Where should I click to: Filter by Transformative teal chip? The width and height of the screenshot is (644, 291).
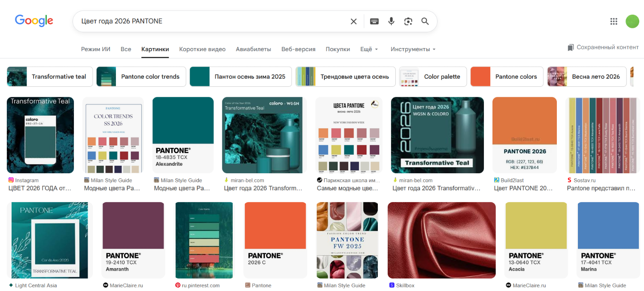point(49,77)
